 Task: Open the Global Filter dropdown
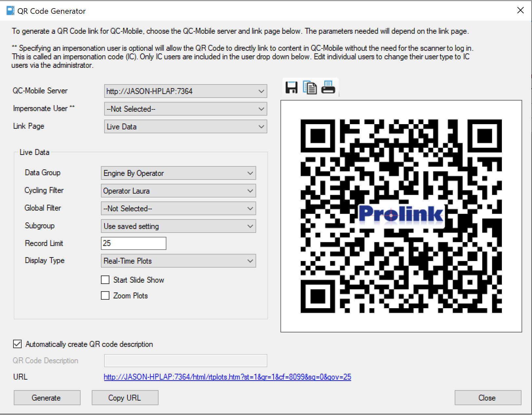(178, 208)
